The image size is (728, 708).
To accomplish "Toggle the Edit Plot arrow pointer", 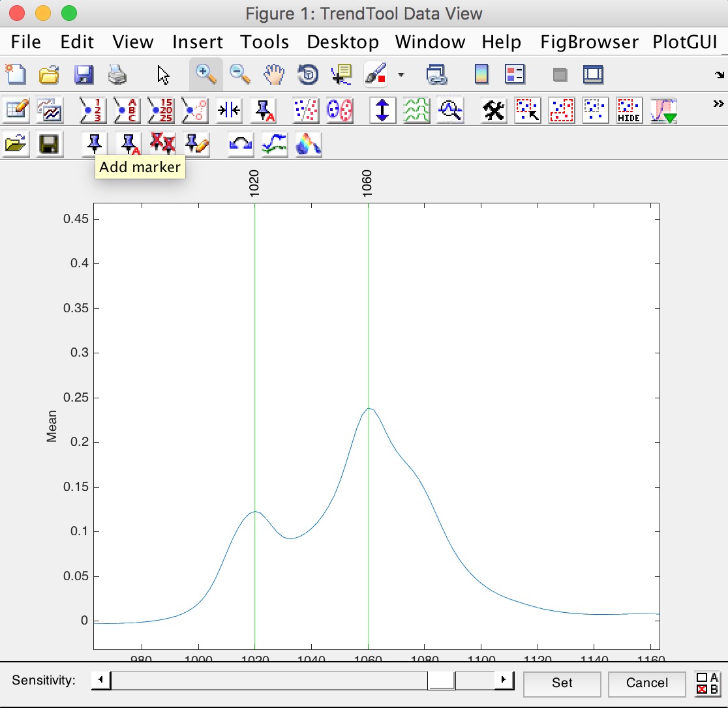I will [x=164, y=75].
